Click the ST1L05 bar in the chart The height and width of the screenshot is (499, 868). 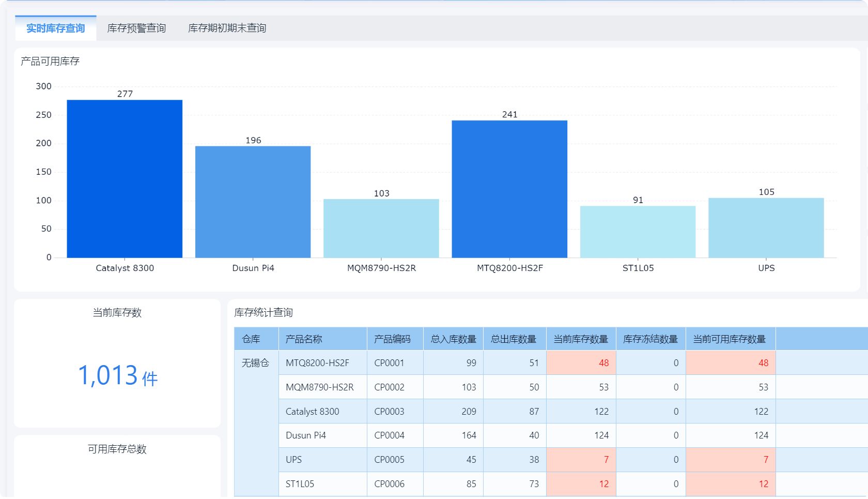click(x=638, y=232)
